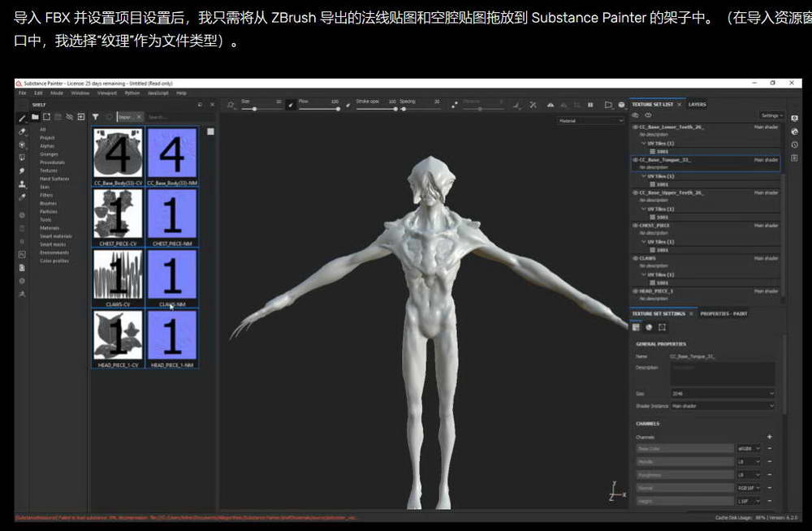Viewport: 812px width, 531px height.
Task: Select the Smart materials shelf category
Action: tap(56, 236)
